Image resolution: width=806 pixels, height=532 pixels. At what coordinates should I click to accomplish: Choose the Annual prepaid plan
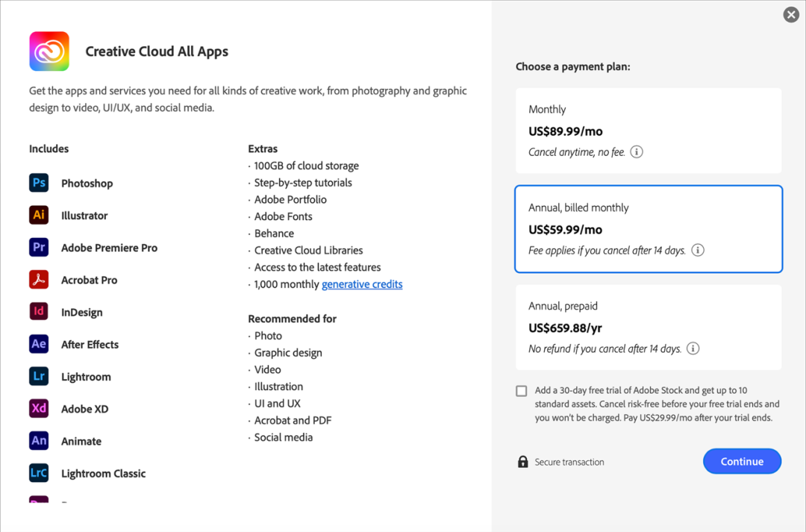648,327
